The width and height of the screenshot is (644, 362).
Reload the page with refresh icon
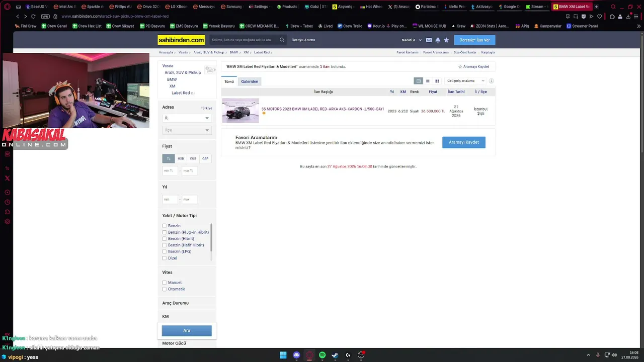[34, 16]
